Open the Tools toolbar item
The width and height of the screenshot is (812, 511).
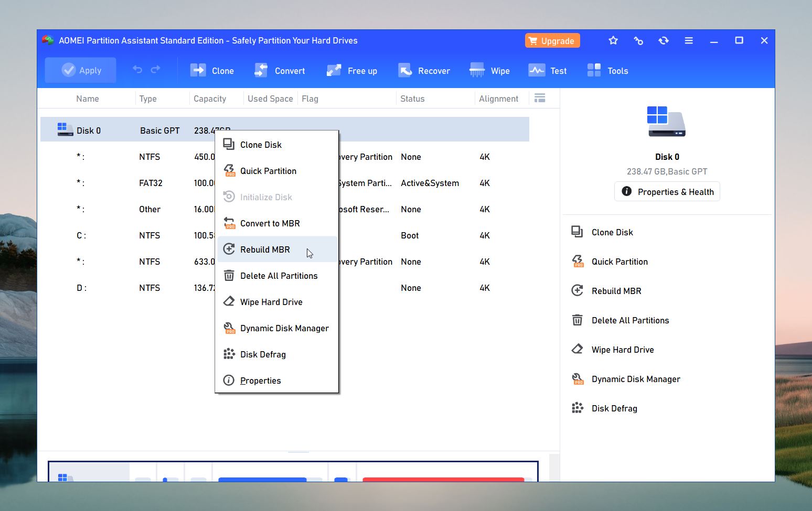[607, 71]
